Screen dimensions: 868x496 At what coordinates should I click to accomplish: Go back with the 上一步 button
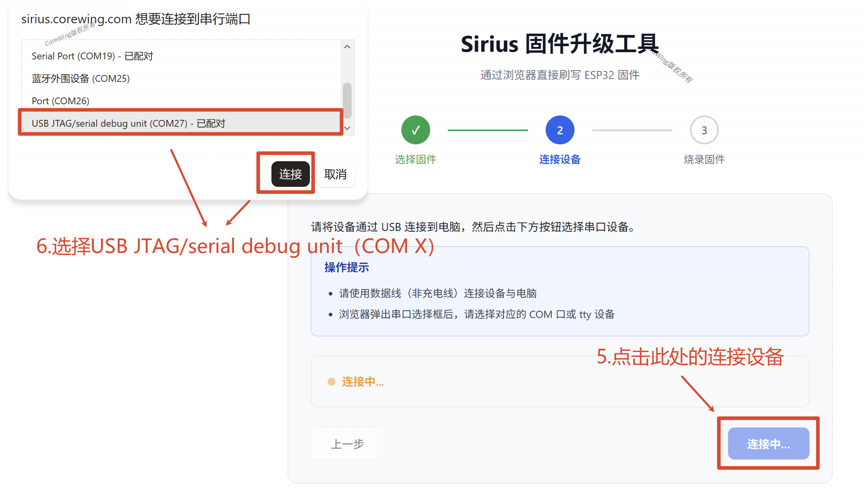click(347, 443)
